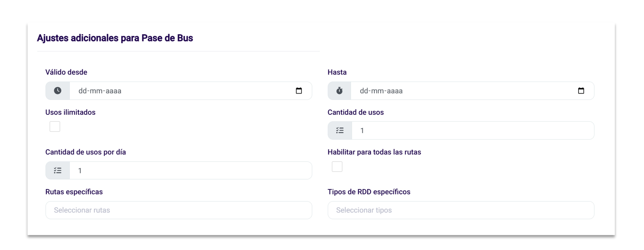
Task: Click the Tipos de RDD específicos label
Action: (x=369, y=192)
